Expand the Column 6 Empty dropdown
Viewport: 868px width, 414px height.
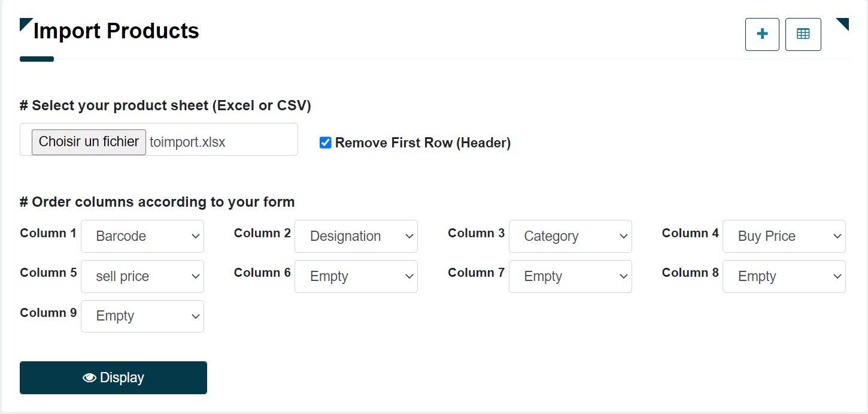tap(356, 276)
